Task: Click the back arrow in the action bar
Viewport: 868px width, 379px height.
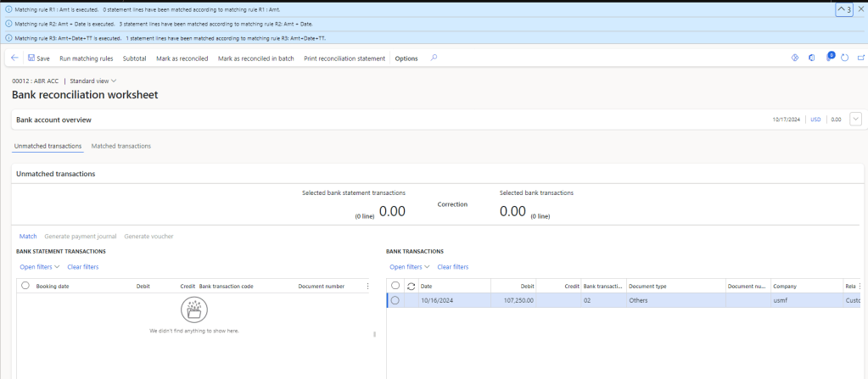Action: [x=14, y=59]
